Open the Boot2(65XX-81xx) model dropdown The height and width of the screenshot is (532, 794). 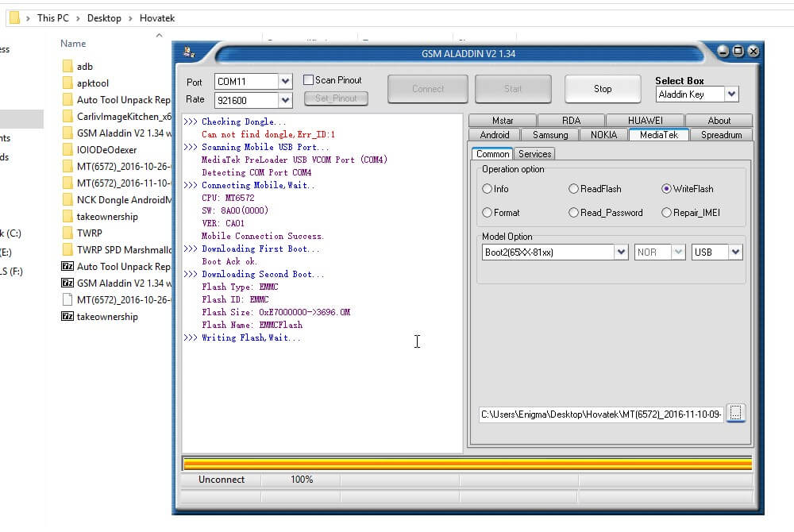click(621, 253)
